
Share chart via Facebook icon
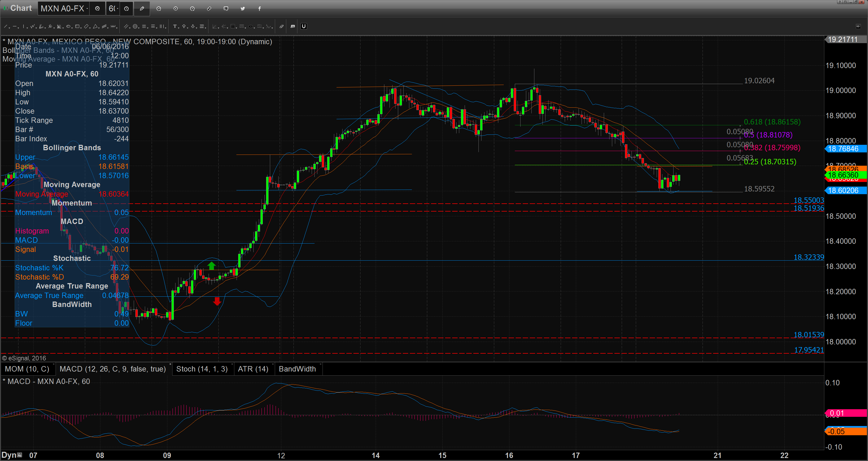(x=260, y=9)
